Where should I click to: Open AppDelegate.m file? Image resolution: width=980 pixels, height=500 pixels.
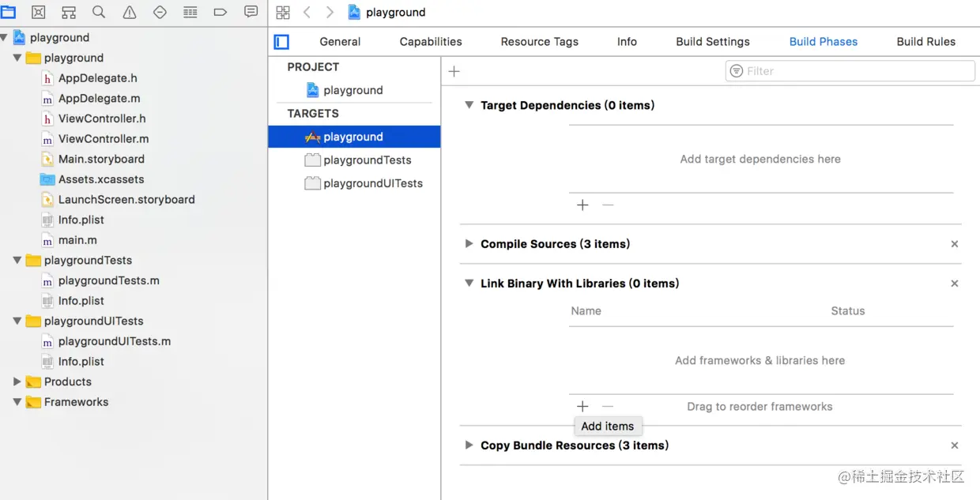[x=100, y=98]
